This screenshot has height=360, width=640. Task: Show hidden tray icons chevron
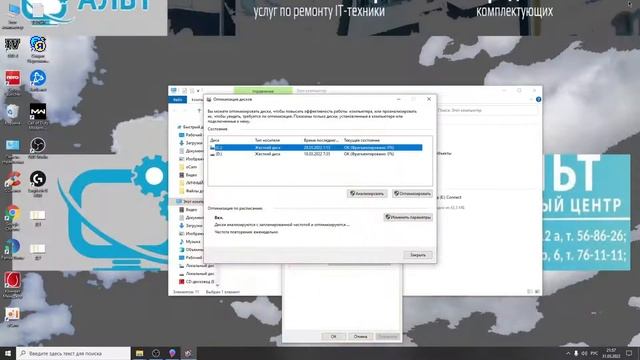point(568,353)
